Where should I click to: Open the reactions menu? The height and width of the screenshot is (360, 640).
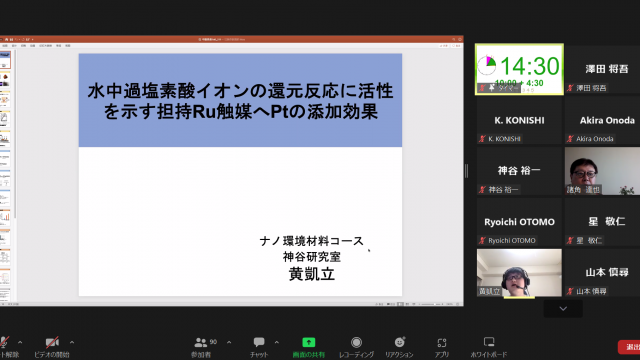tap(399, 347)
